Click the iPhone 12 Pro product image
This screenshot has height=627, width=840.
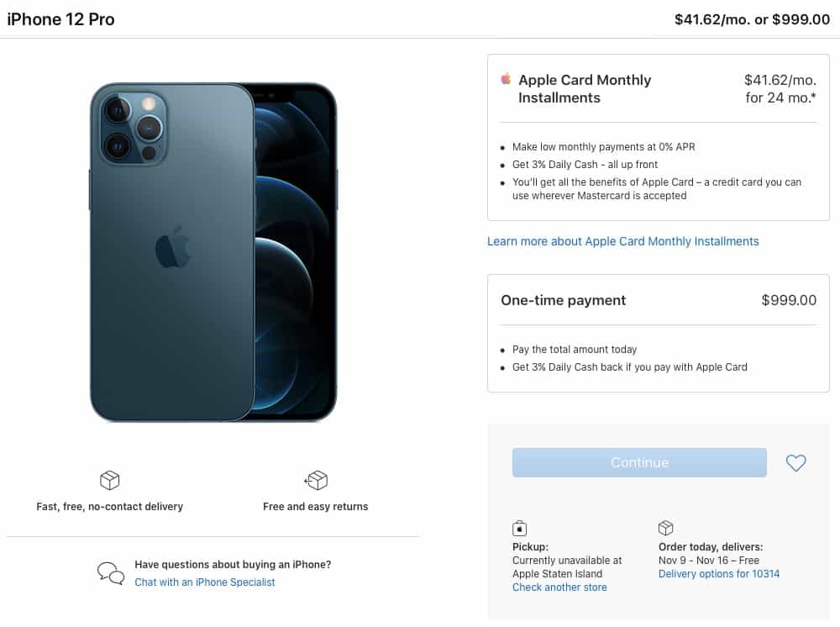(213, 252)
